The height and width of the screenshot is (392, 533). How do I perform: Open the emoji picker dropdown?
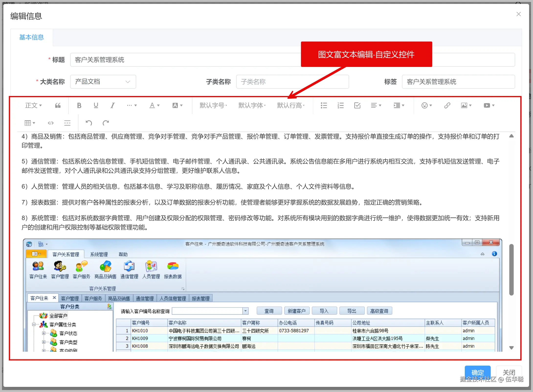click(427, 106)
